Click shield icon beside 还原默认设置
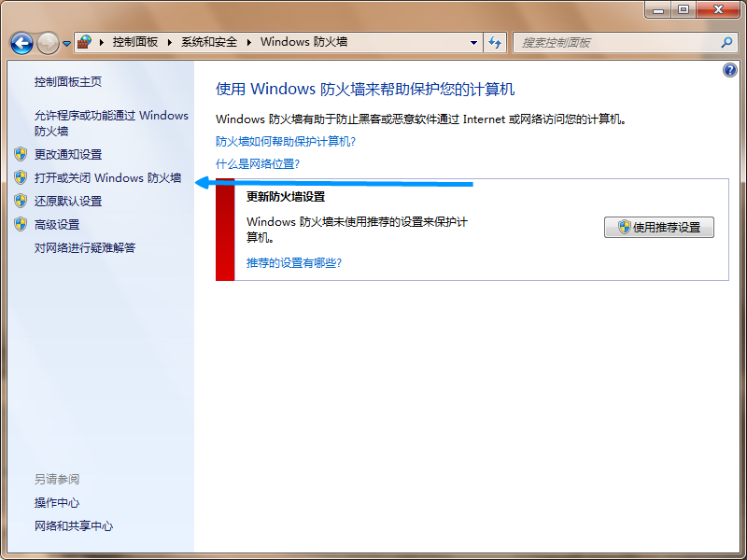 pos(21,201)
